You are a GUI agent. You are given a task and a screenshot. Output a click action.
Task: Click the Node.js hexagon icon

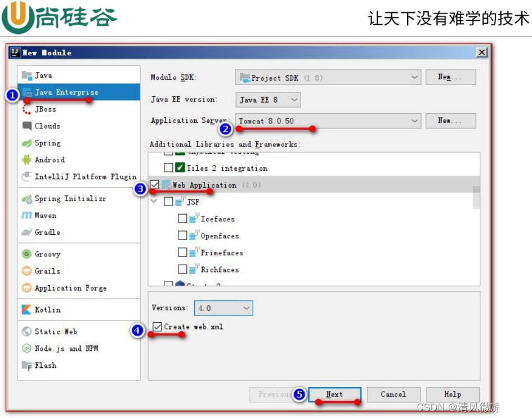pyautogui.click(x=27, y=348)
